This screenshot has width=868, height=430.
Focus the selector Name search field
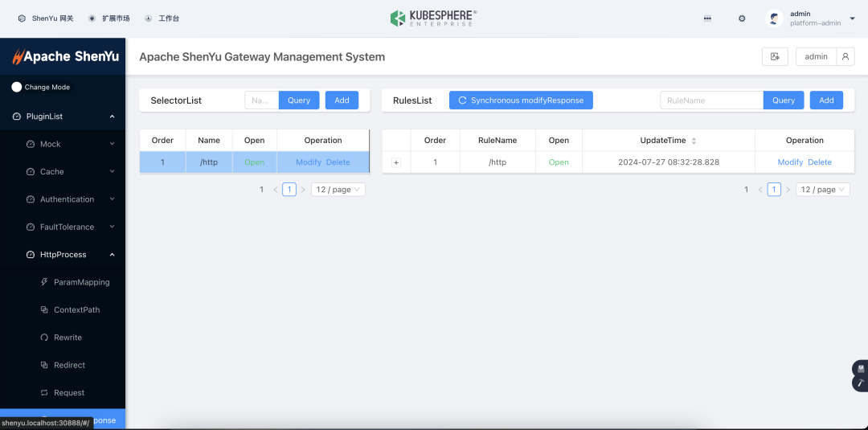(262, 100)
